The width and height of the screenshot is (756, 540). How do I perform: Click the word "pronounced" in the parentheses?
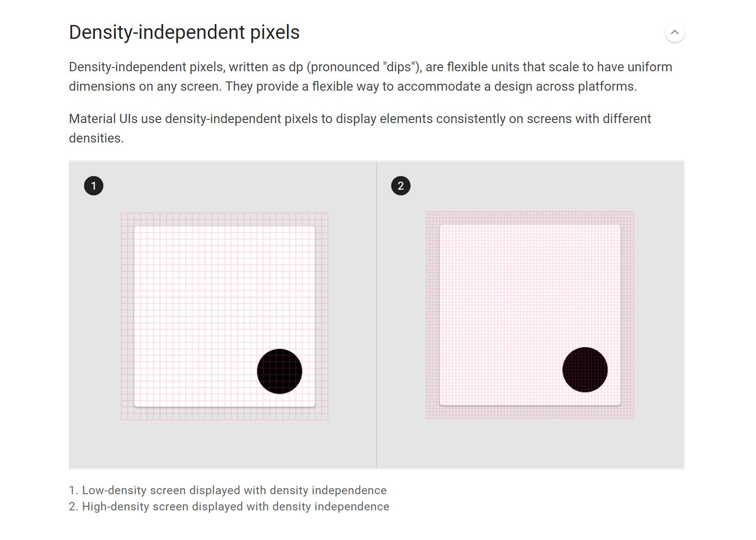coord(345,67)
